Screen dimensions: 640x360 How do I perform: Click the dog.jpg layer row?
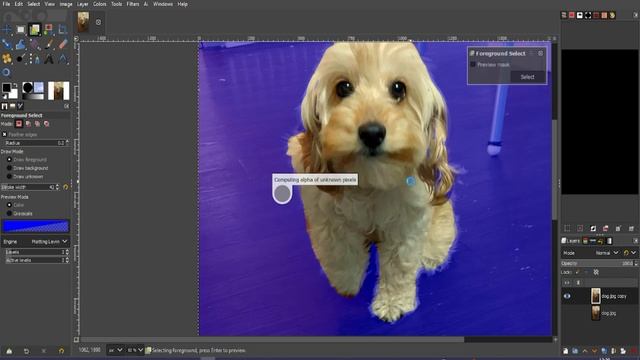(600, 313)
